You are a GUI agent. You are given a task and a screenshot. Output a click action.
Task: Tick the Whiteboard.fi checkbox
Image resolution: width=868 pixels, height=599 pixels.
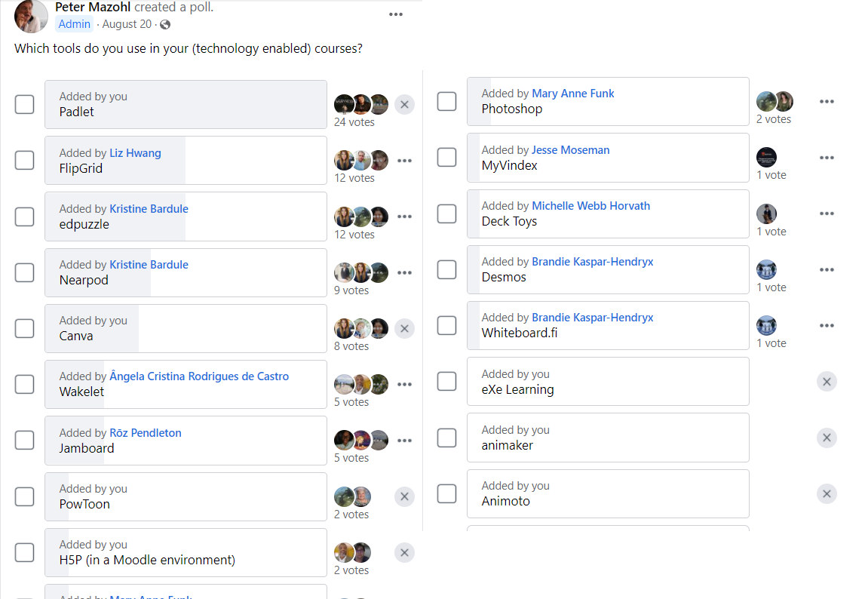click(446, 326)
